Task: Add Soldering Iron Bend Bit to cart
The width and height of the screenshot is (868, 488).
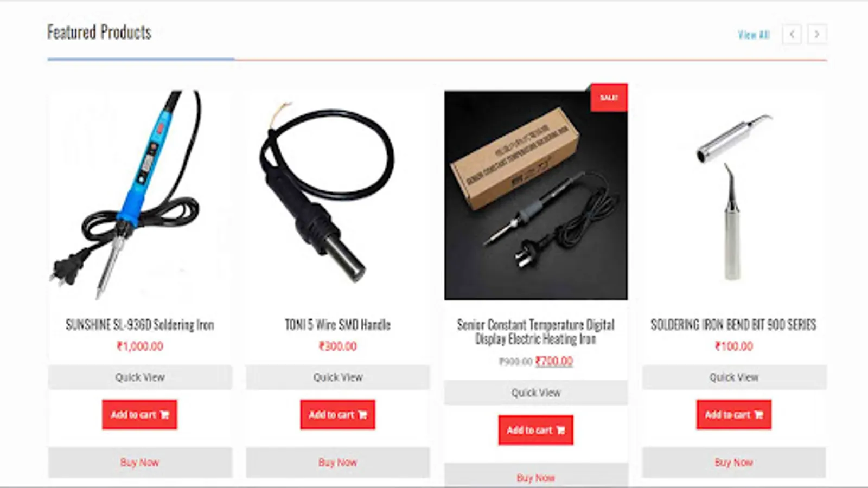Action: point(733,415)
